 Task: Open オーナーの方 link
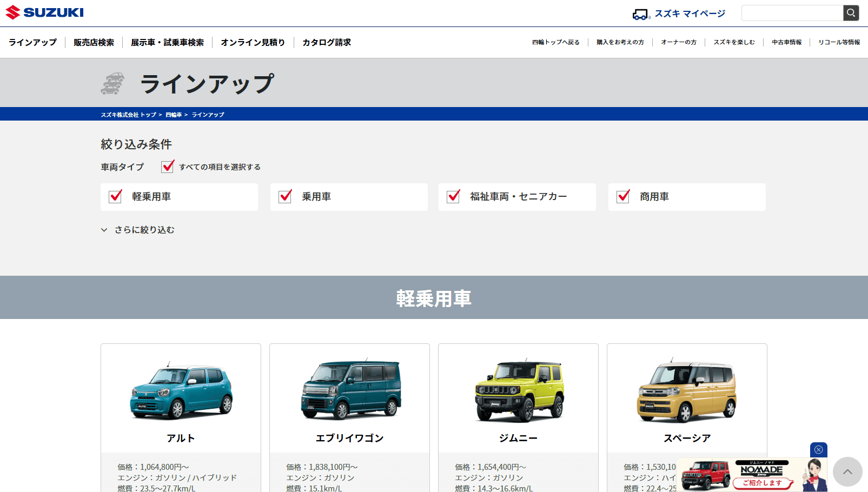tap(679, 42)
